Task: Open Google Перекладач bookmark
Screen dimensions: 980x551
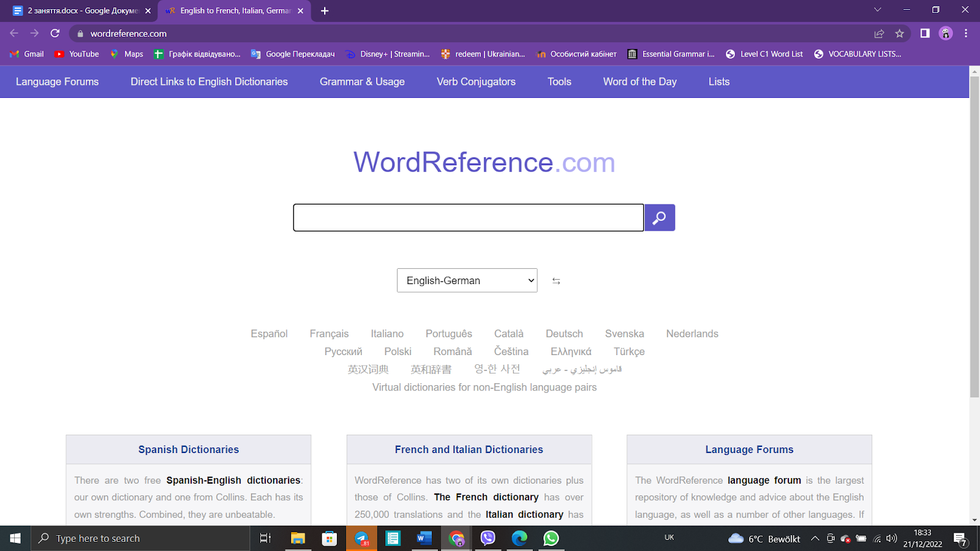Action: point(293,54)
